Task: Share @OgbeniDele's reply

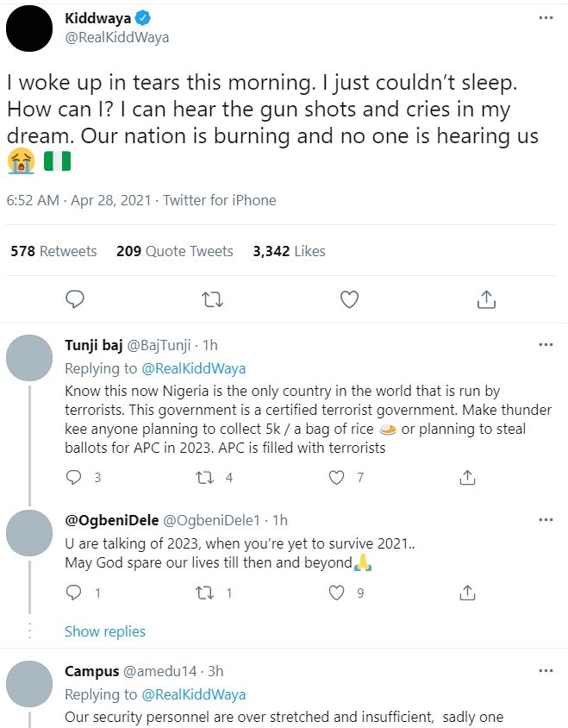Action: click(x=467, y=593)
